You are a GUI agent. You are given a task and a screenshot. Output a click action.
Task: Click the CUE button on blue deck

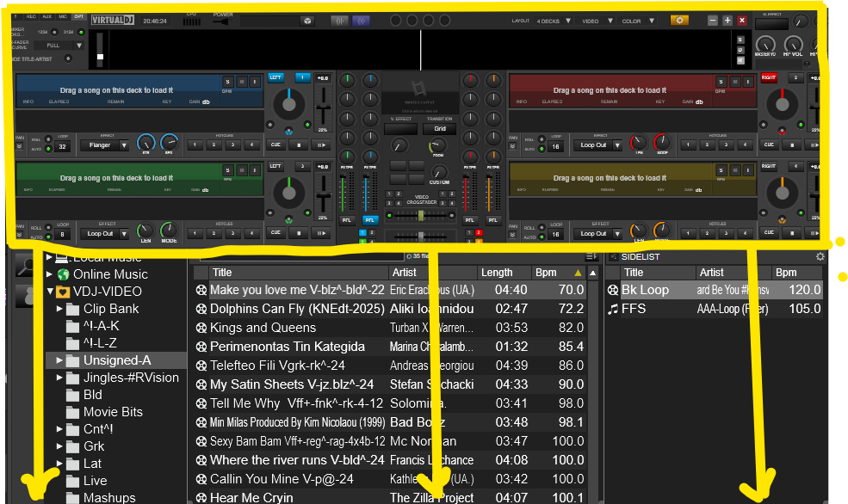click(275, 144)
